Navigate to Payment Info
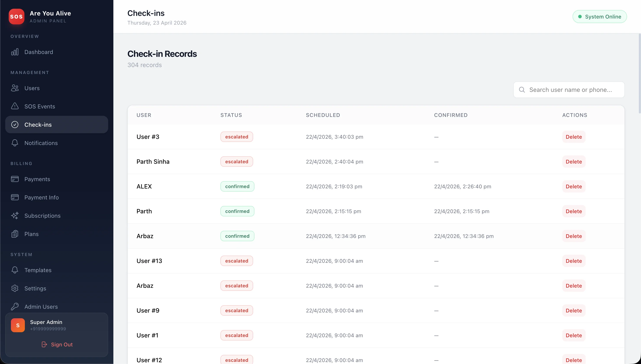This screenshot has height=364, width=641. tap(42, 197)
